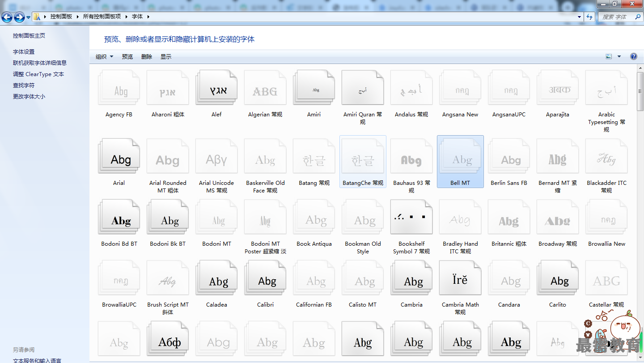The width and height of the screenshot is (644, 363).
Task: Click the 删除 toolbar button
Action: (147, 56)
